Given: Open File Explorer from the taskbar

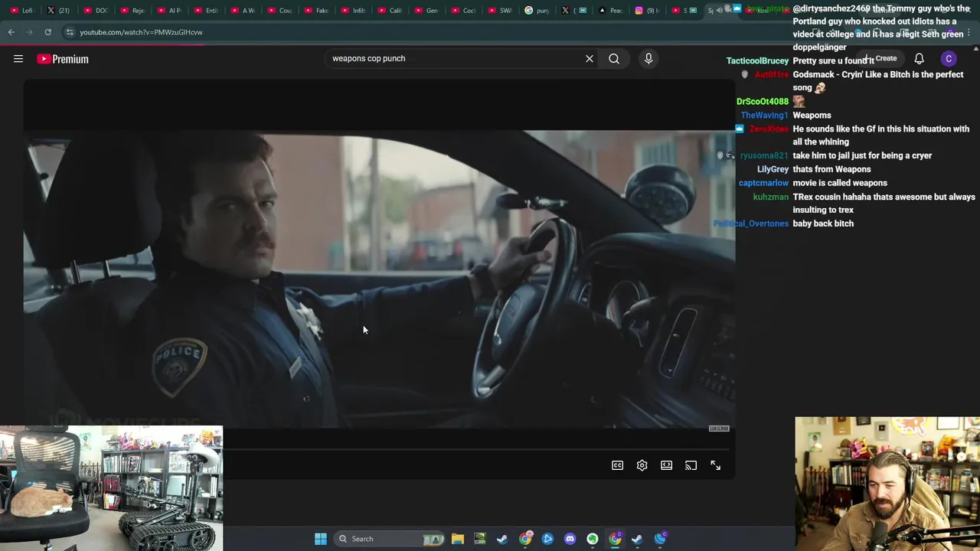Looking at the screenshot, I should pyautogui.click(x=457, y=539).
